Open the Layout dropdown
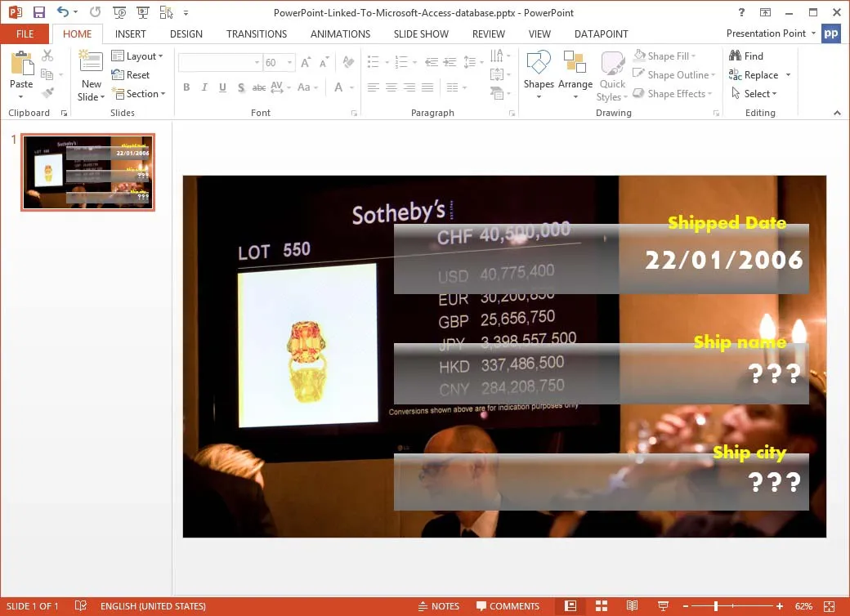The height and width of the screenshot is (616, 850). pos(139,56)
